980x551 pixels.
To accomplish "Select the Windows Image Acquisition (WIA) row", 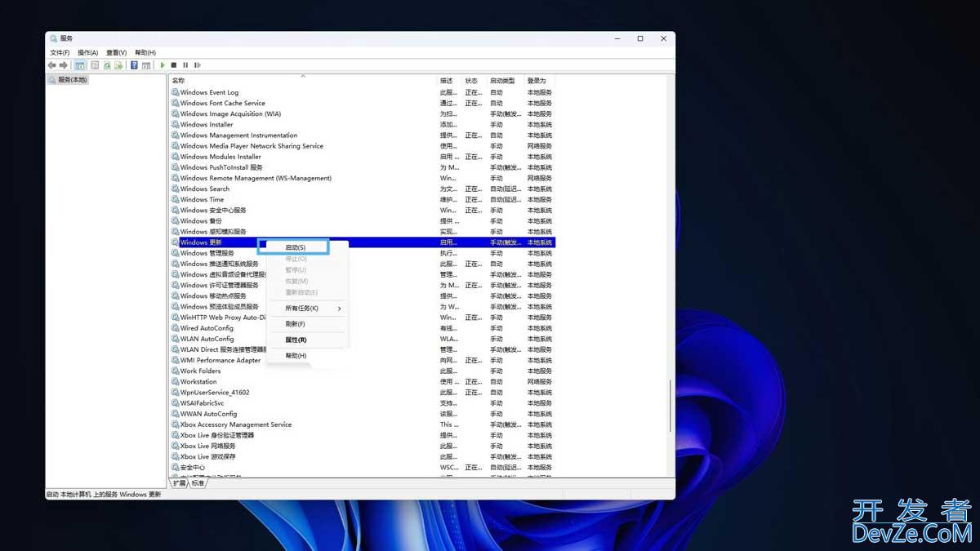I will (363, 113).
